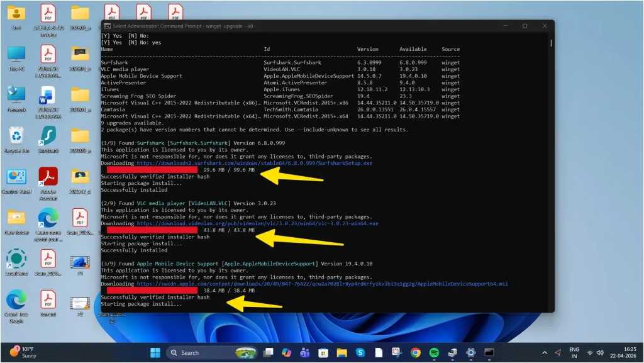This screenshot has width=644, height=363.
Task: Open Microsoft Store from taskbar
Action: click(x=323, y=353)
